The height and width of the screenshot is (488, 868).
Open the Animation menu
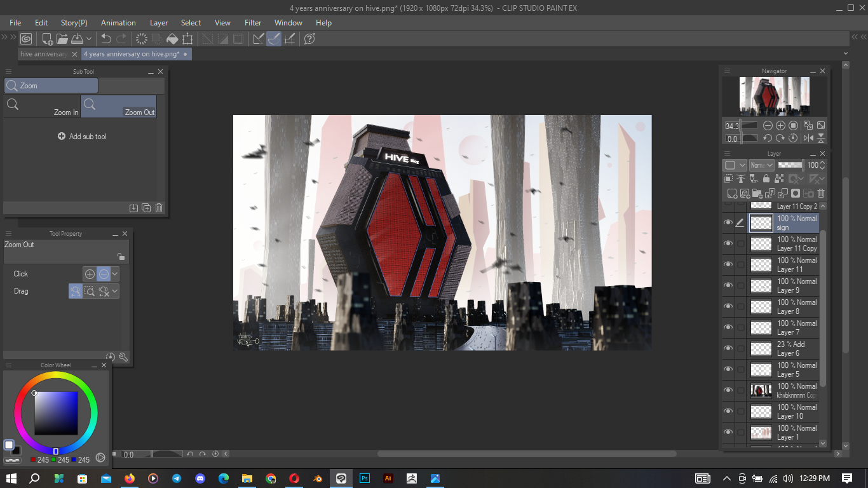click(119, 23)
